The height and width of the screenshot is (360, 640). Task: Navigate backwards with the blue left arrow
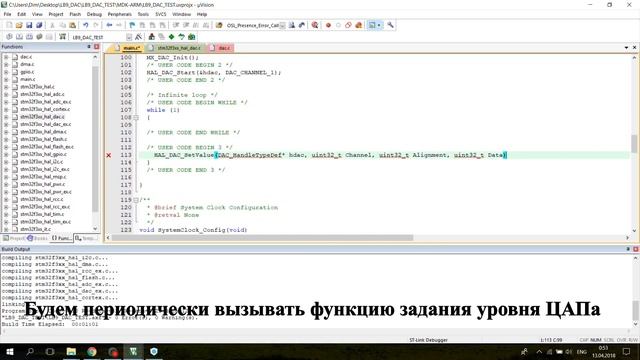pos(109,25)
